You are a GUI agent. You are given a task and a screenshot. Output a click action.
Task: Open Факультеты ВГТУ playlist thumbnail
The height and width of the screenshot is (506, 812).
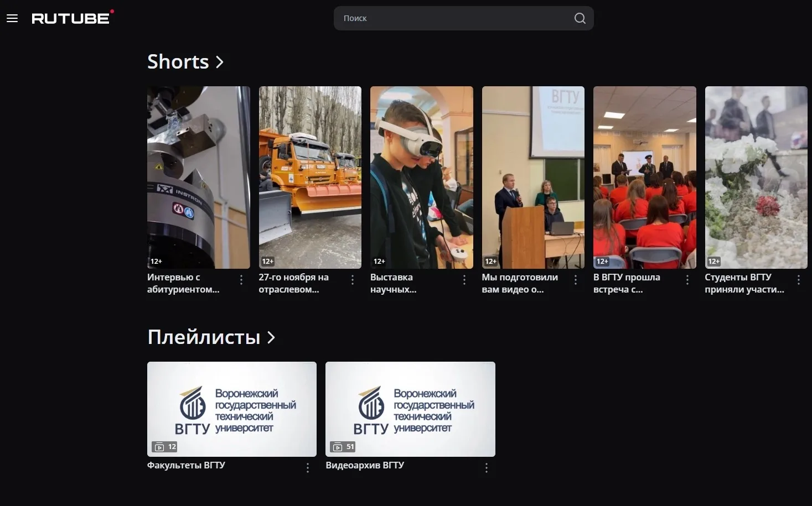[x=231, y=409]
